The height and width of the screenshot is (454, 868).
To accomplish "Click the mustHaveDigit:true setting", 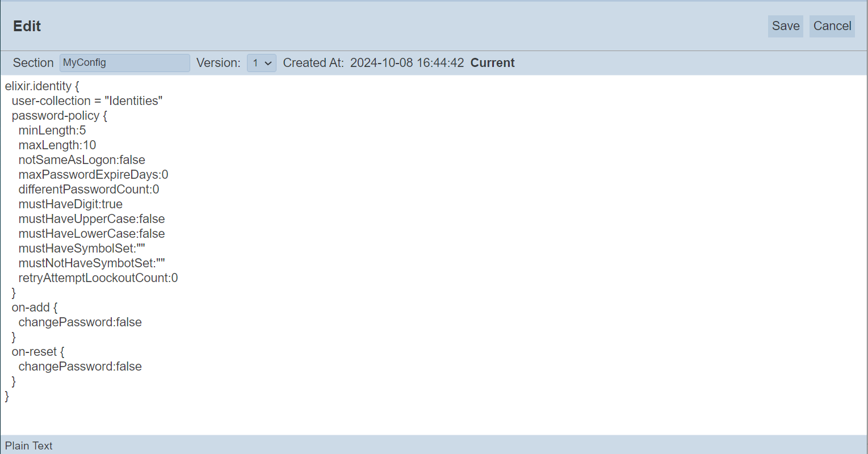I will 70,204.
